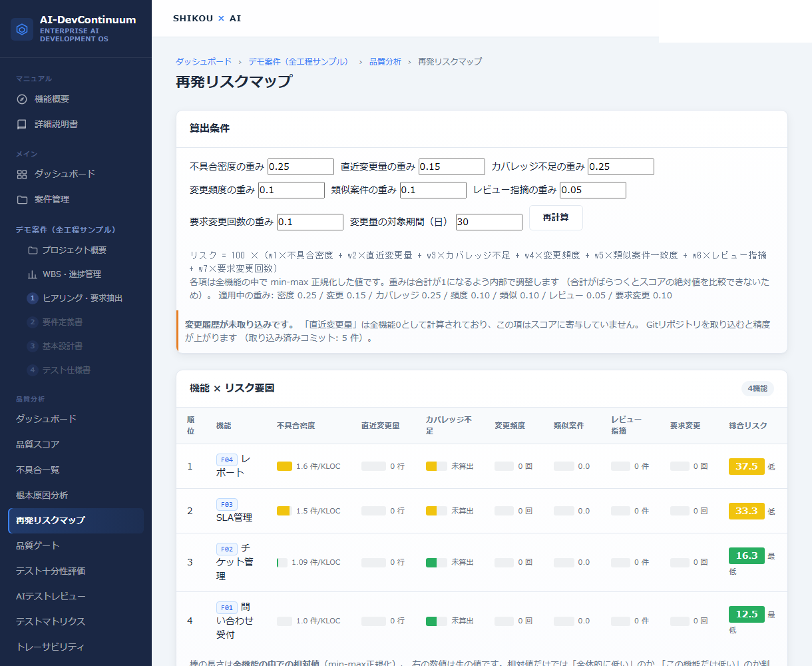Click the ダッシュボード breadcrumb link
The image size is (812, 666).
point(204,61)
